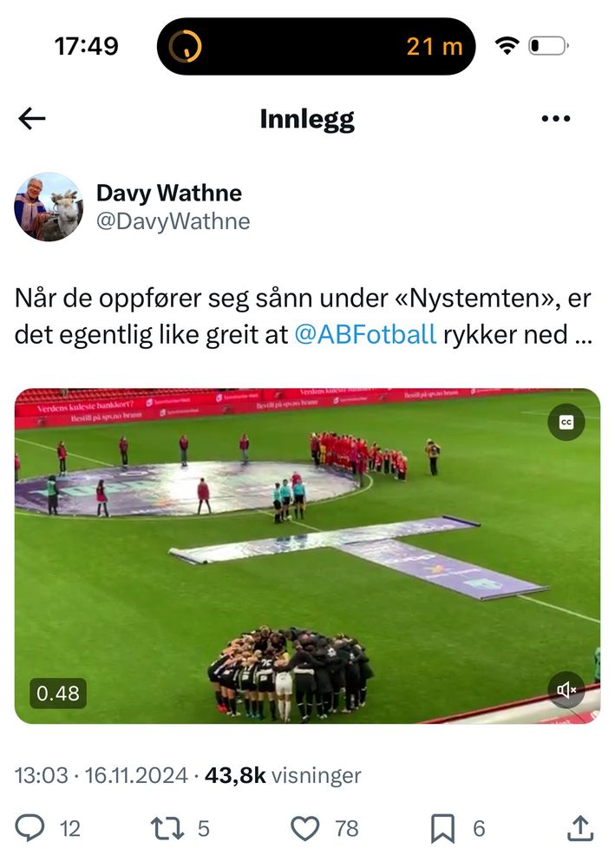Open the three-dot more options menu
Viewport: 615px width, 868px height.
(x=556, y=118)
